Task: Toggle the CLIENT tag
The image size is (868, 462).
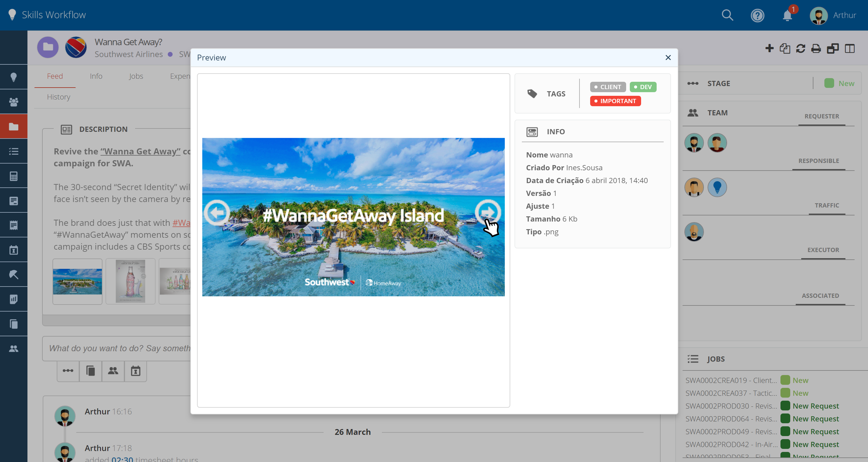Action: [x=608, y=87]
